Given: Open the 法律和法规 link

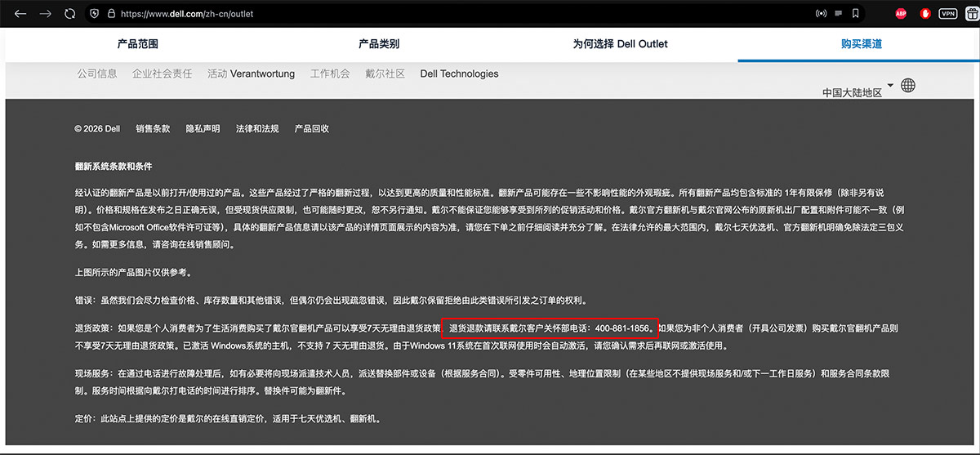Looking at the screenshot, I should [x=257, y=128].
